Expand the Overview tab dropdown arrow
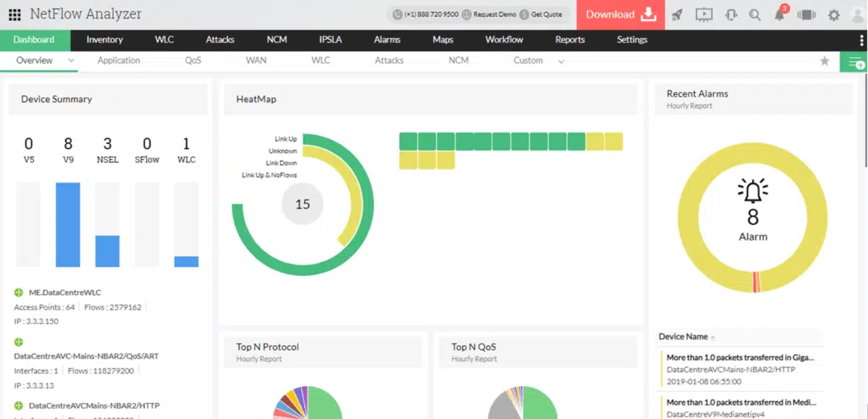This screenshot has width=868, height=419. [x=71, y=60]
